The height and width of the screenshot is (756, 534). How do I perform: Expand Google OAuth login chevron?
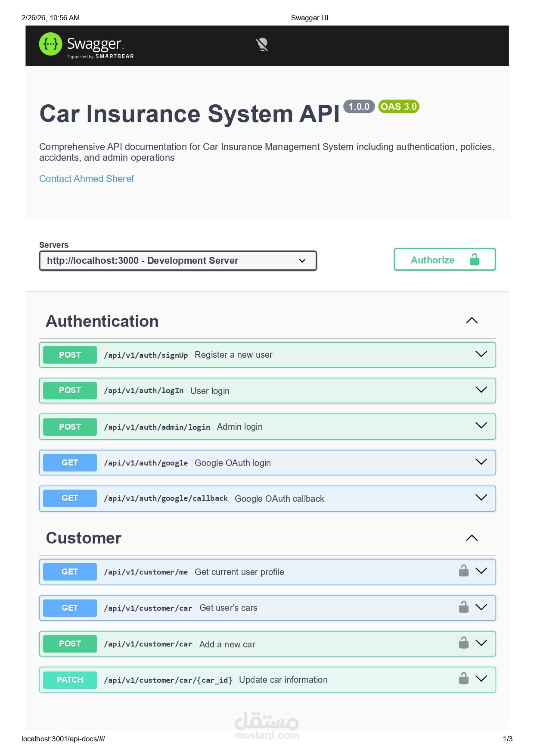(x=481, y=462)
